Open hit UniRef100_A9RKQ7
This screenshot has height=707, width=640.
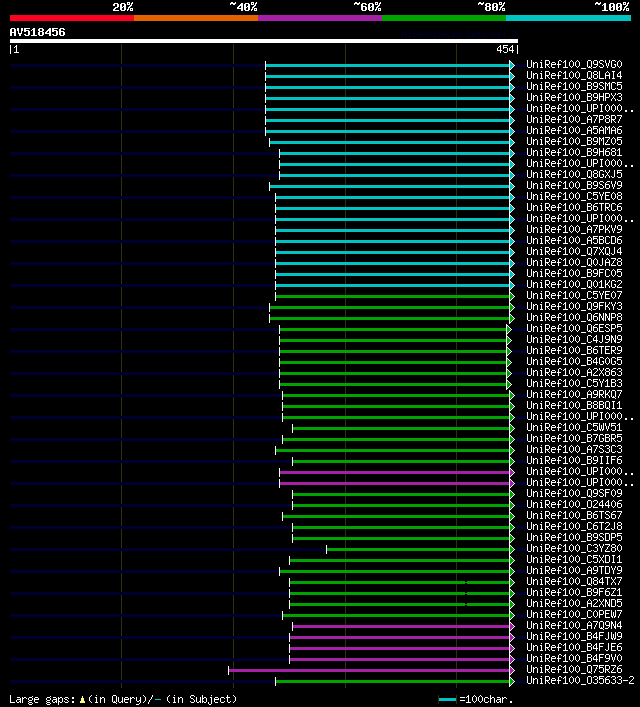click(x=574, y=395)
